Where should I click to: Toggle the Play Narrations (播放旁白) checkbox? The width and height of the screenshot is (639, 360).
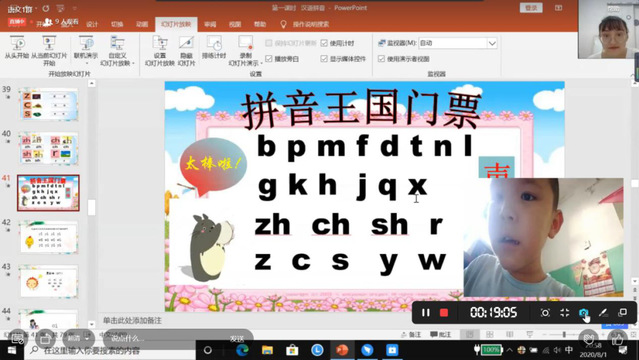[269, 59]
